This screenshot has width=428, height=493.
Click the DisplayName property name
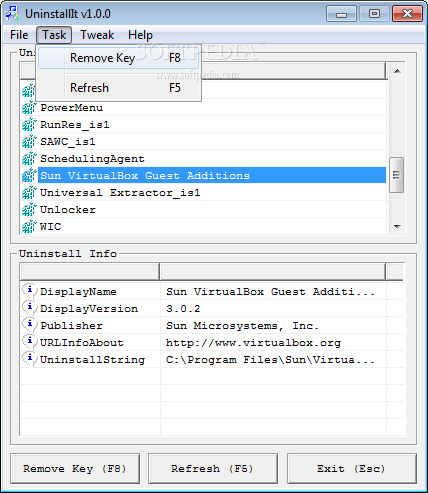pyautogui.click(x=78, y=292)
